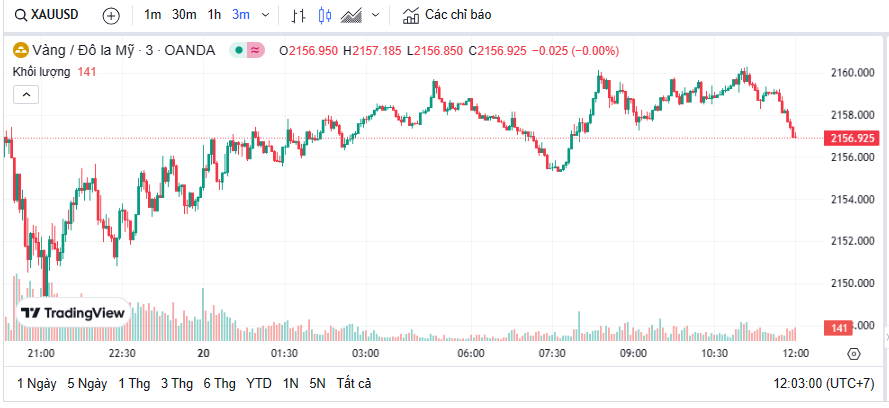Select the candlestick chart style icon
The height and width of the screenshot is (408, 889).
coord(323,16)
